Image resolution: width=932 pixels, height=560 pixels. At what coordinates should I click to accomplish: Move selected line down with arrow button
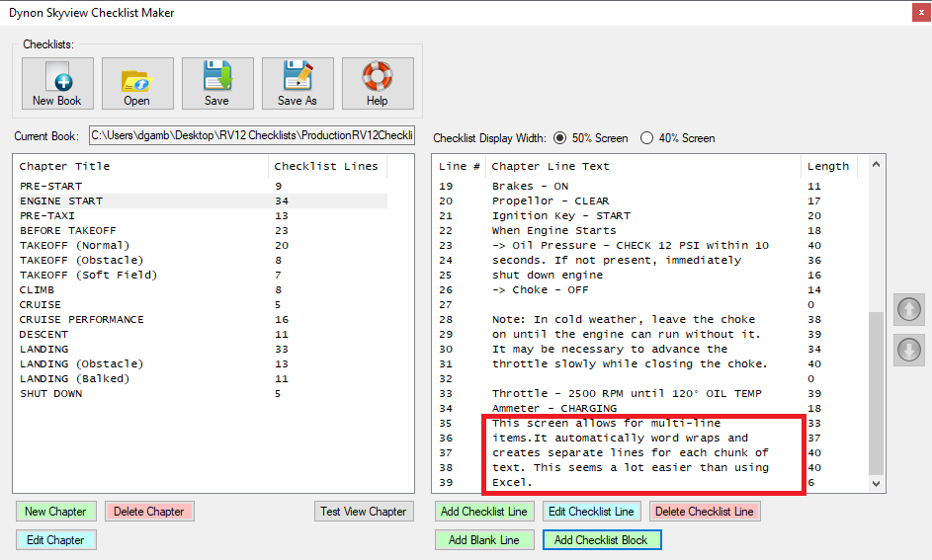[x=909, y=351]
